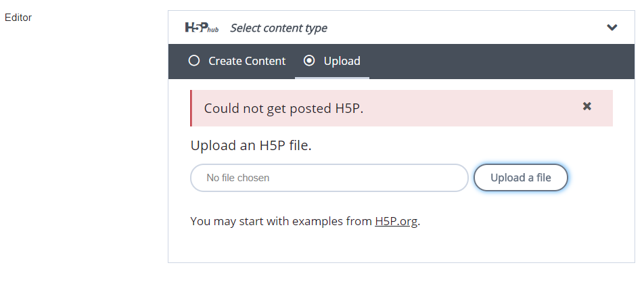Open the Select content type header
The image size is (644, 284).
(401, 28)
